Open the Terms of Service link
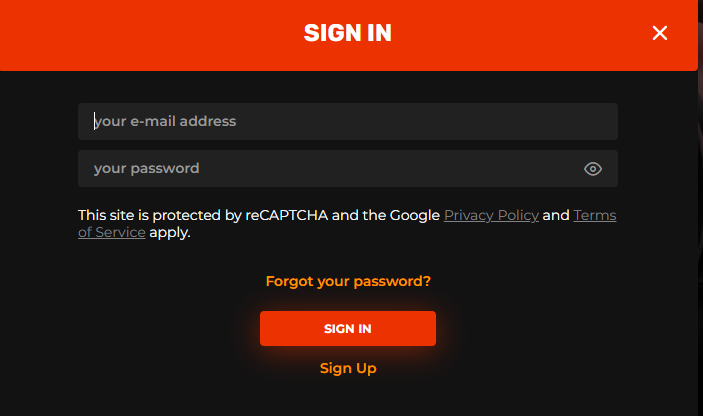 click(595, 216)
